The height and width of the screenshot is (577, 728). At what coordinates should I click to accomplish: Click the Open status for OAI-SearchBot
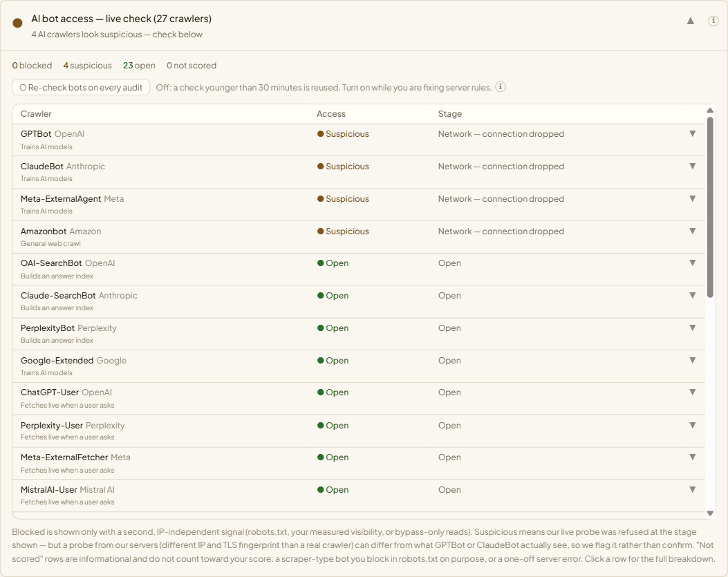[333, 263]
